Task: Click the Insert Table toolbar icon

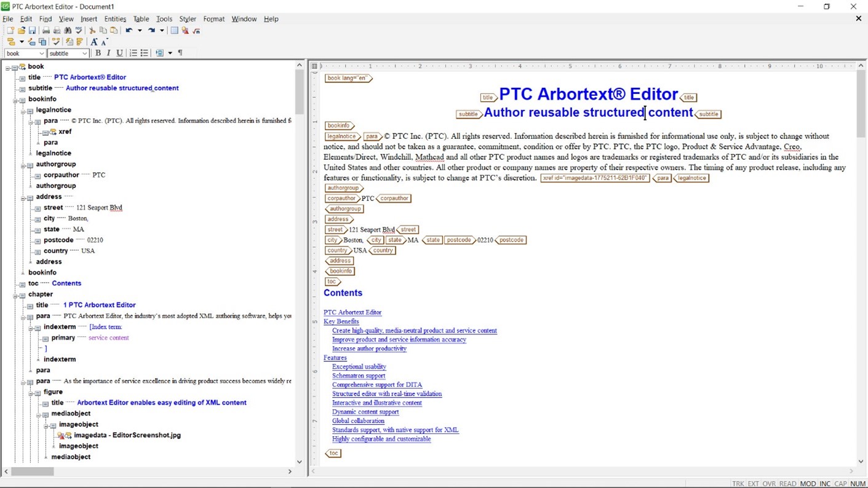Action: click(175, 31)
